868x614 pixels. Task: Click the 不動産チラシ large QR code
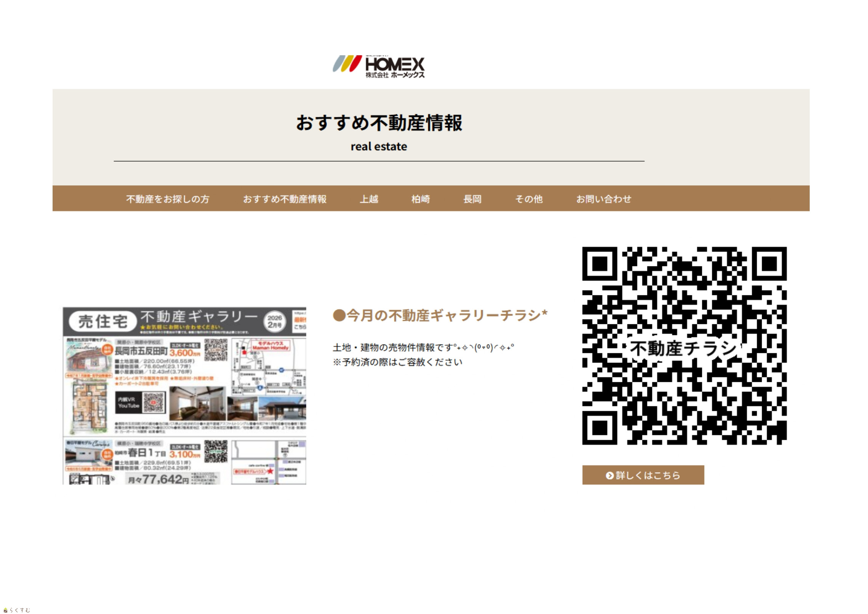[684, 345]
